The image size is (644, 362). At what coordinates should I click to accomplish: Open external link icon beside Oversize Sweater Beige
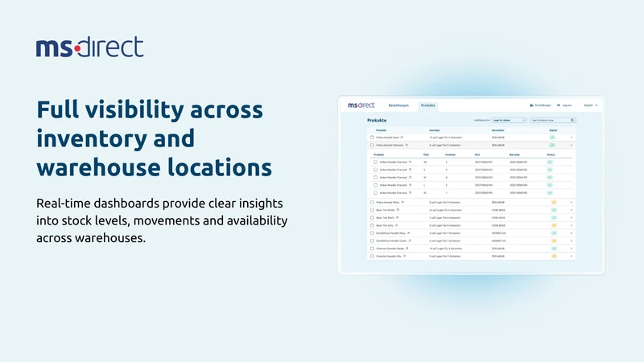[x=407, y=249]
